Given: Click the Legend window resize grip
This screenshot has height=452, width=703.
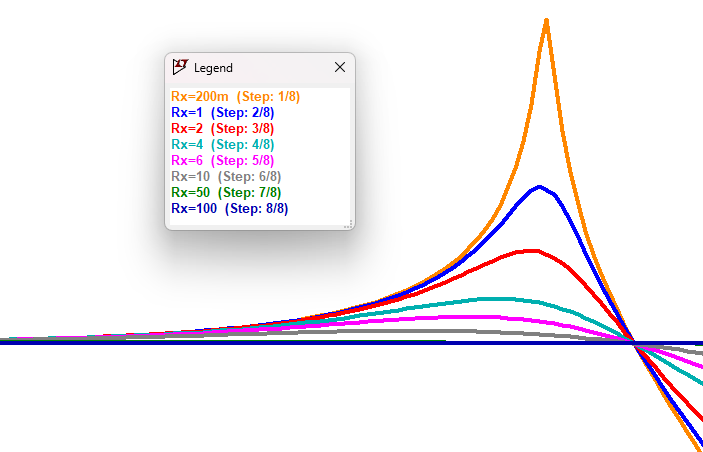Looking at the screenshot, I should pos(348,225).
